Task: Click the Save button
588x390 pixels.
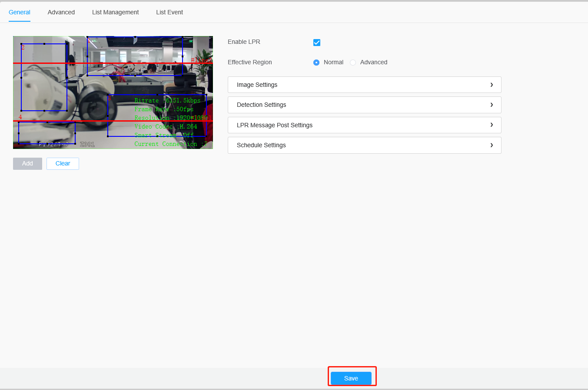Action: point(351,378)
